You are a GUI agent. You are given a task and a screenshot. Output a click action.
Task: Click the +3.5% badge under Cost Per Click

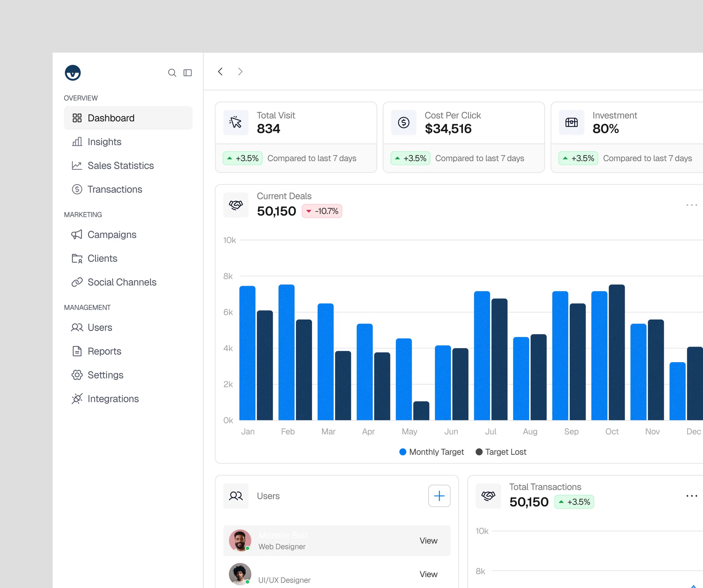click(411, 158)
